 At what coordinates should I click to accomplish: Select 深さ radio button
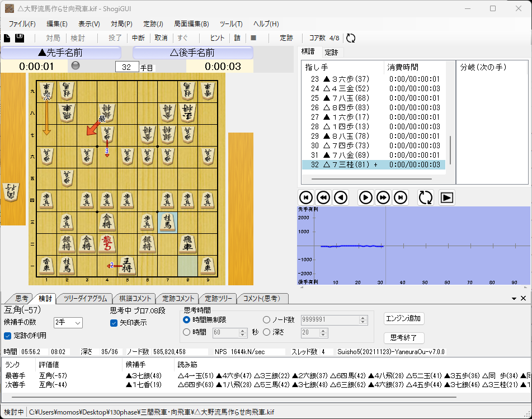click(266, 332)
